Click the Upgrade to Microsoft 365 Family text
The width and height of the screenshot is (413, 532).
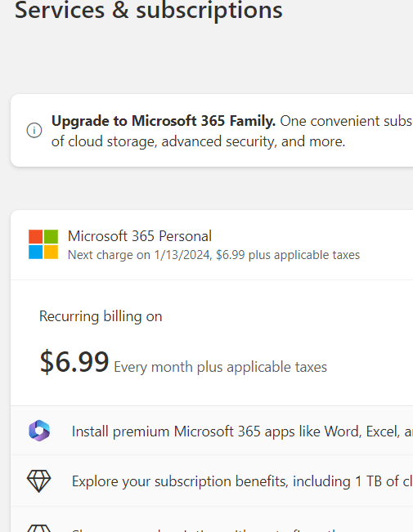(x=164, y=121)
